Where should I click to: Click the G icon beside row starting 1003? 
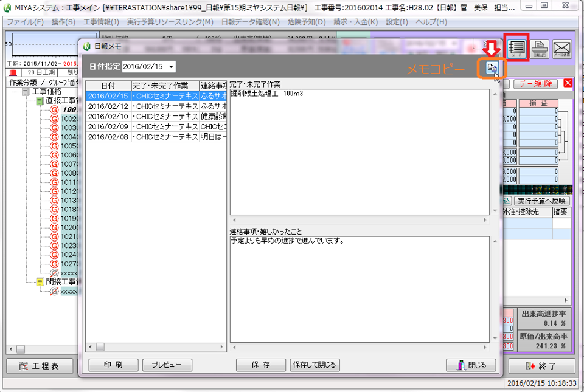(54, 128)
